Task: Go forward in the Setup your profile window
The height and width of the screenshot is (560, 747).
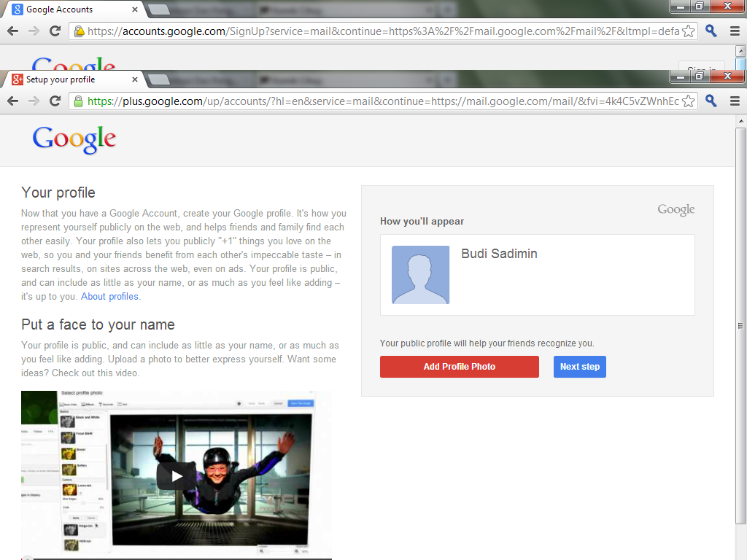Action: 34,101
